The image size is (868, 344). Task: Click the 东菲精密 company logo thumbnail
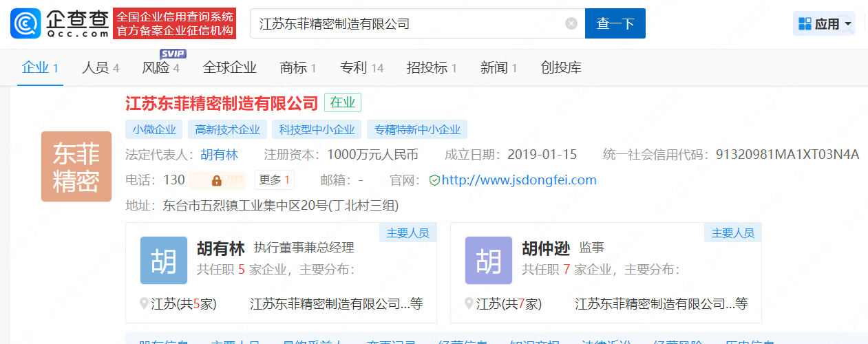(76, 166)
